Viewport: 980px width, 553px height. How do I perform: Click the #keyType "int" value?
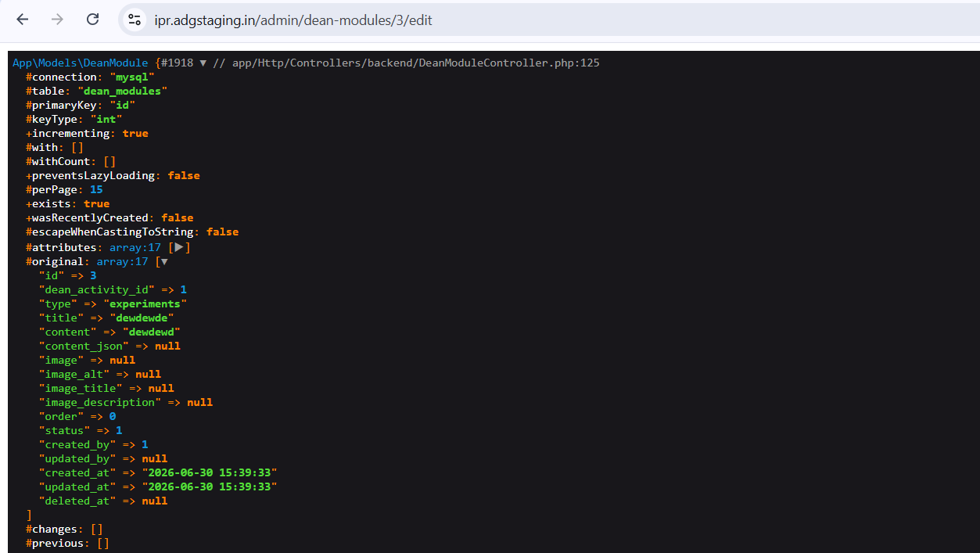pos(106,119)
